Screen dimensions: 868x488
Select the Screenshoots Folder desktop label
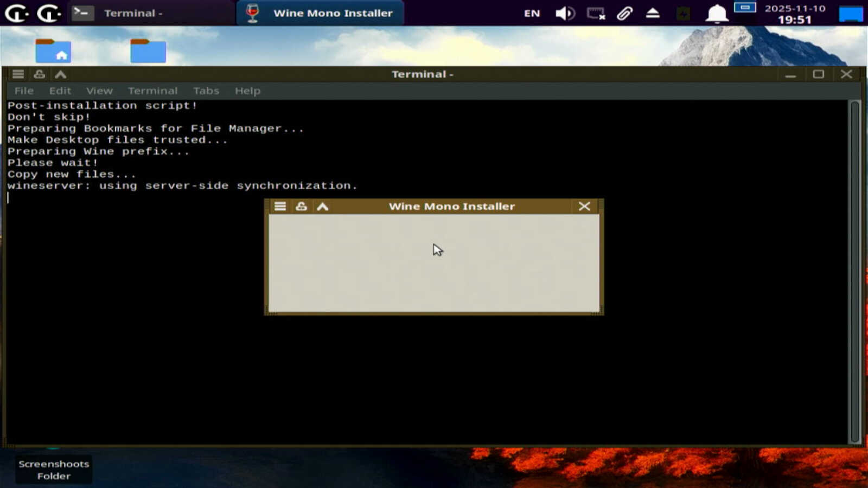pyautogui.click(x=54, y=470)
